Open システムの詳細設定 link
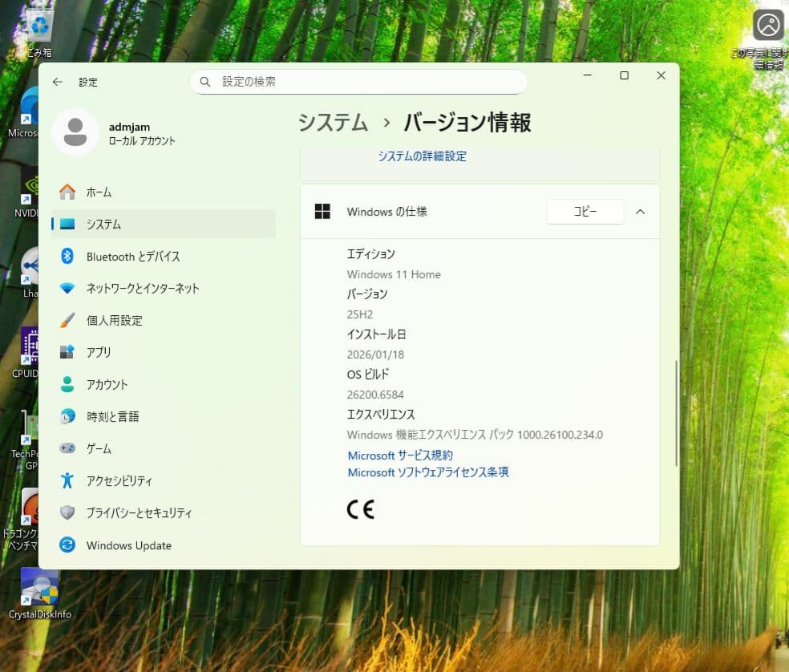 [x=420, y=156]
